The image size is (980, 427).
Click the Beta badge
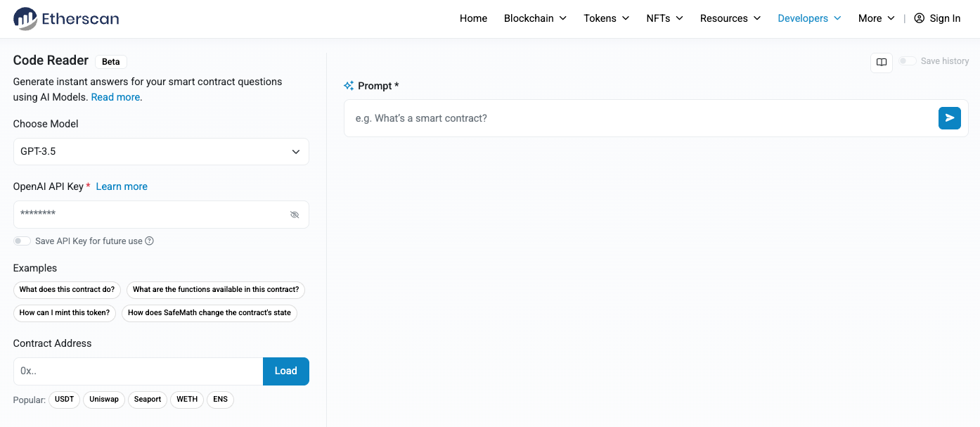point(111,62)
